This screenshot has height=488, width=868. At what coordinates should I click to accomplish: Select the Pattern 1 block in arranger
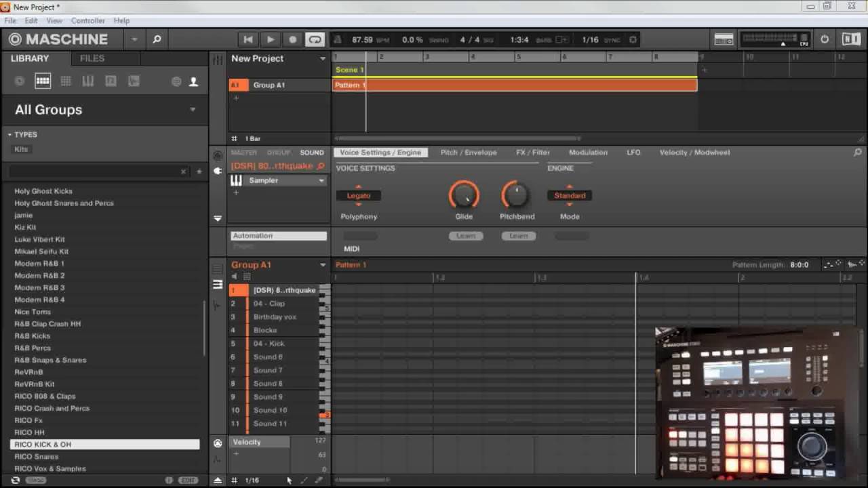coord(515,85)
